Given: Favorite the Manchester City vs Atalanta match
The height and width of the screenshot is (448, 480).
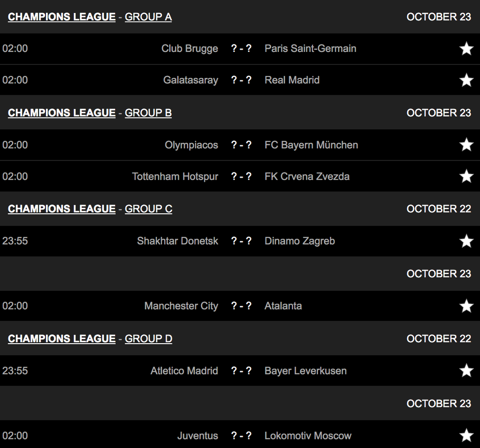Looking at the screenshot, I should (x=466, y=306).
